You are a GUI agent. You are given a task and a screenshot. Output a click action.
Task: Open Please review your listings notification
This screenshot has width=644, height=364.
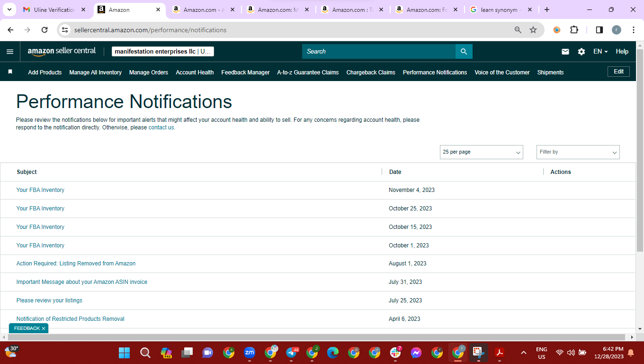[x=49, y=300]
